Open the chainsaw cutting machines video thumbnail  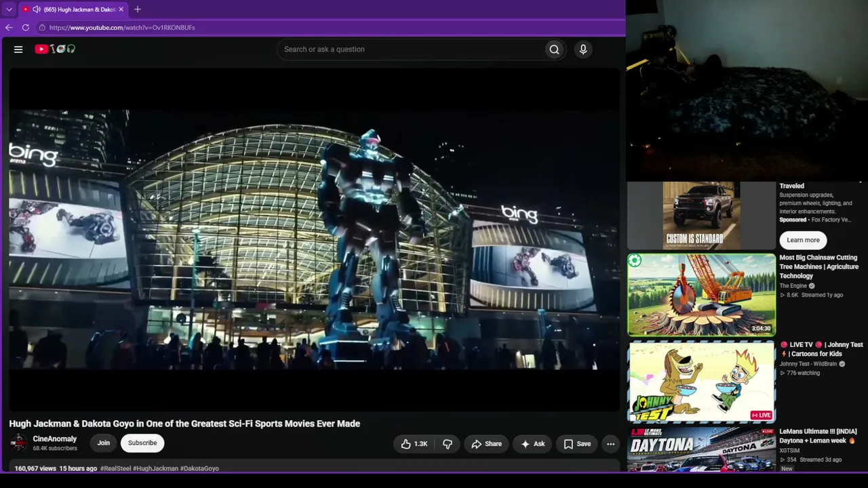tap(701, 295)
